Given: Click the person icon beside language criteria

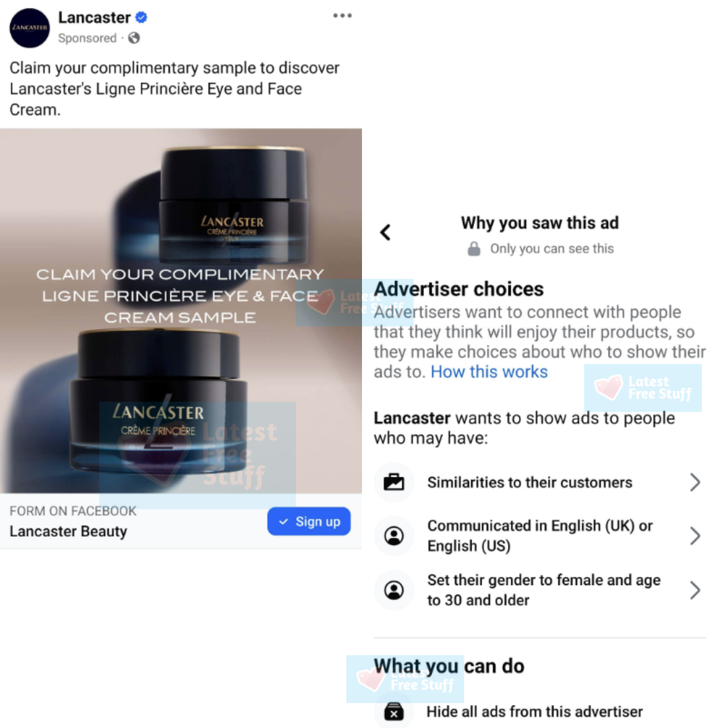Looking at the screenshot, I should point(394,536).
